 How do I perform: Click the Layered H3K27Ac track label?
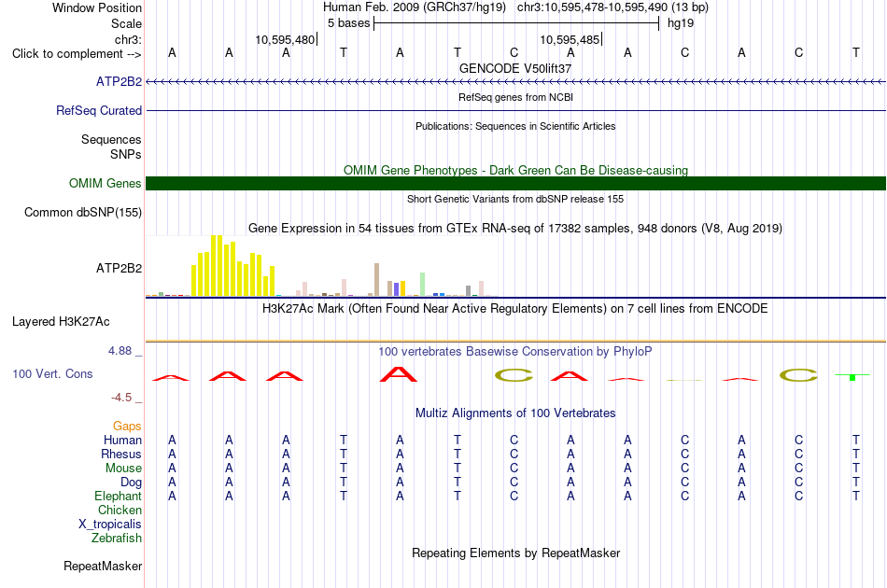coord(61,322)
